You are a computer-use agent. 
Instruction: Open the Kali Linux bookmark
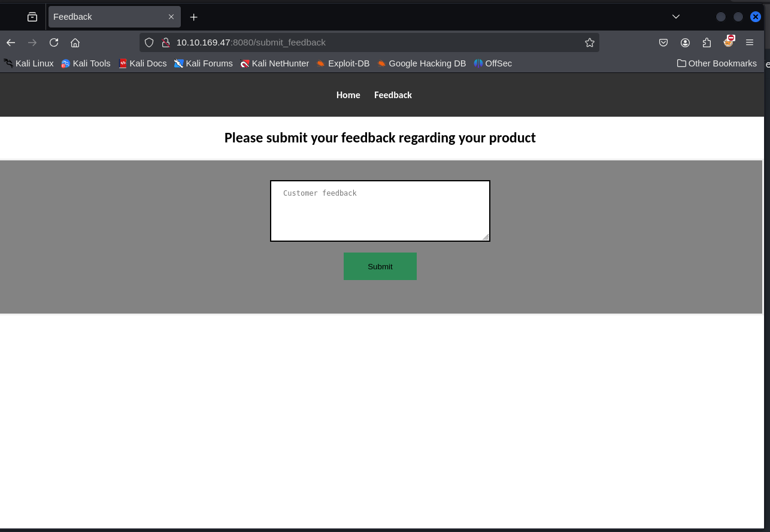coord(29,63)
